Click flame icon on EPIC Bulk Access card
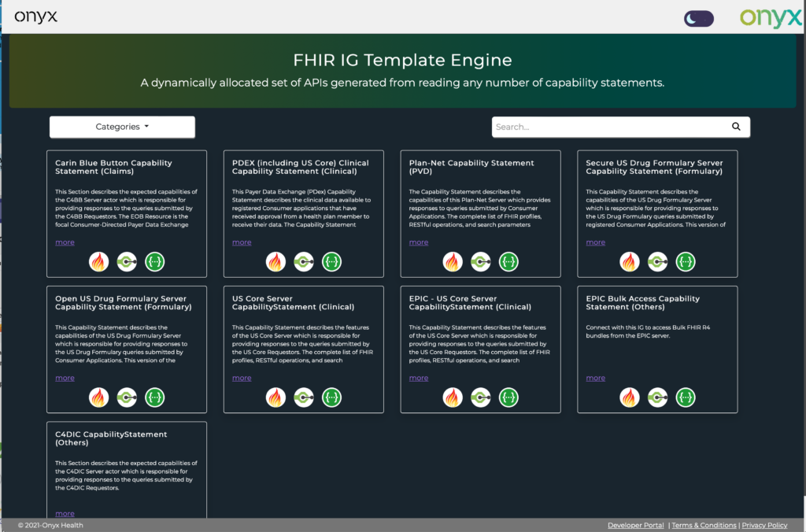The height and width of the screenshot is (532, 806). click(x=629, y=397)
